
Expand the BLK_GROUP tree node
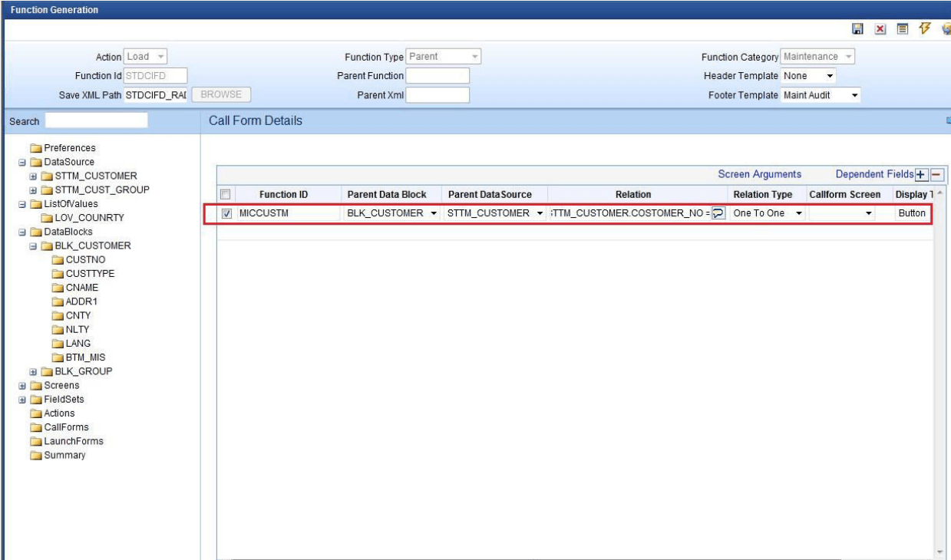[x=34, y=371]
